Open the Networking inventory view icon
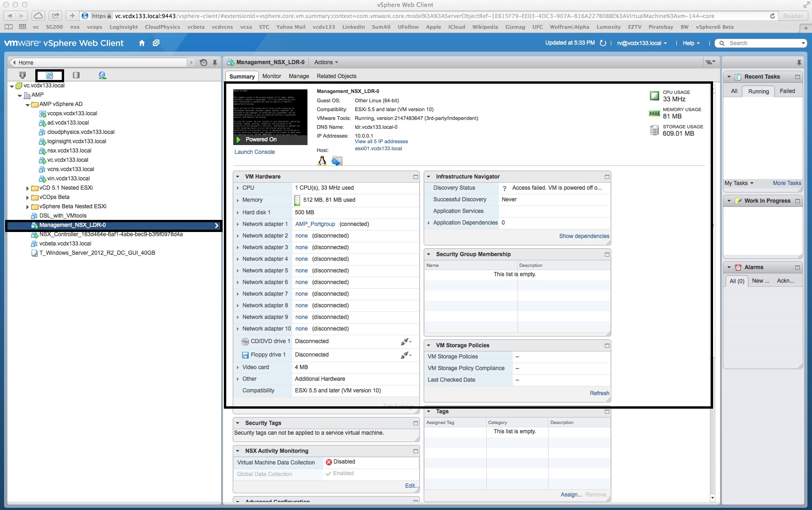812x510 pixels. point(102,75)
